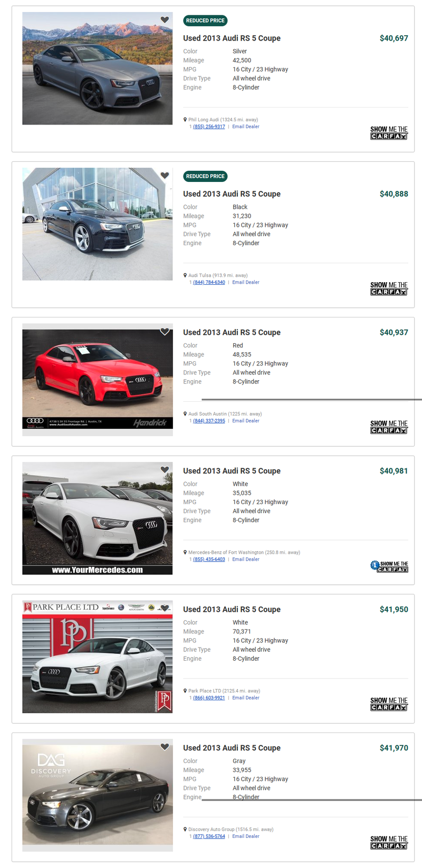The width and height of the screenshot is (422, 868).
Task: Favorite the silver $40,697 RS 5 with heart icon
Action: pyautogui.click(x=165, y=20)
